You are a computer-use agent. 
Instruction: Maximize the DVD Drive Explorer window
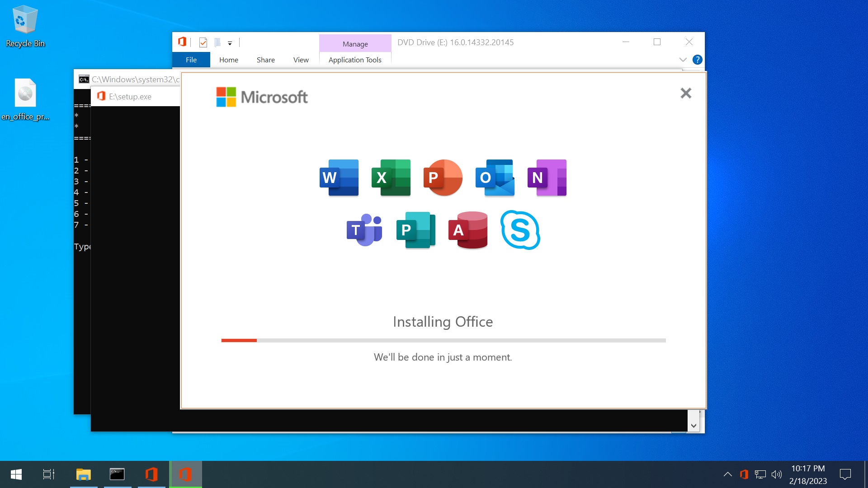[x=657, y=42]
